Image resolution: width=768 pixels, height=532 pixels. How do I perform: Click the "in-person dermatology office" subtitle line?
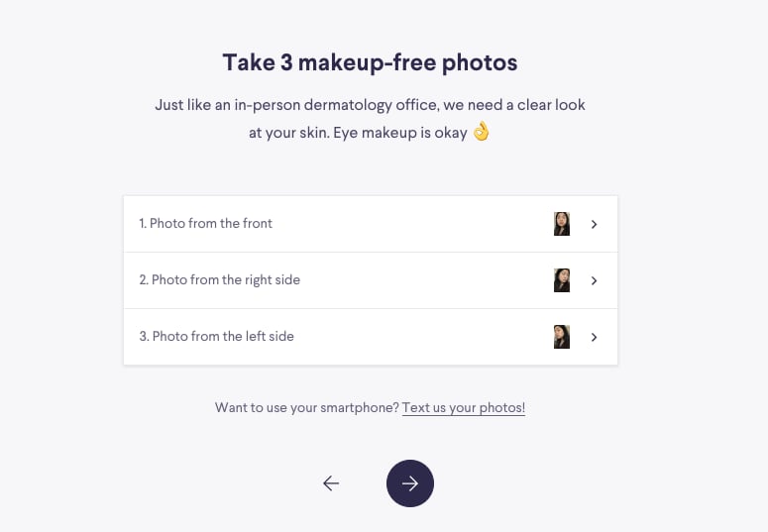coord(370,105)
